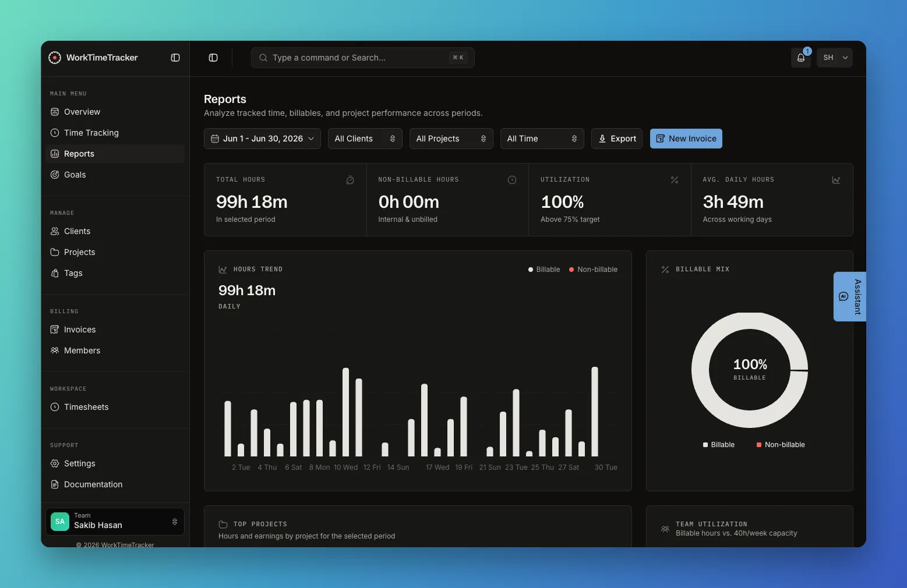Click the Total Hours timer icon
Screen dimensions: 907x588
click(350, 180)
